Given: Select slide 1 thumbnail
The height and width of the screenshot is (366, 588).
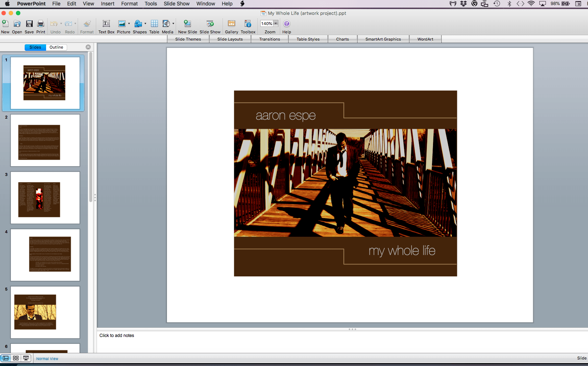Looking at the screenshot, I should coord(45,83).
